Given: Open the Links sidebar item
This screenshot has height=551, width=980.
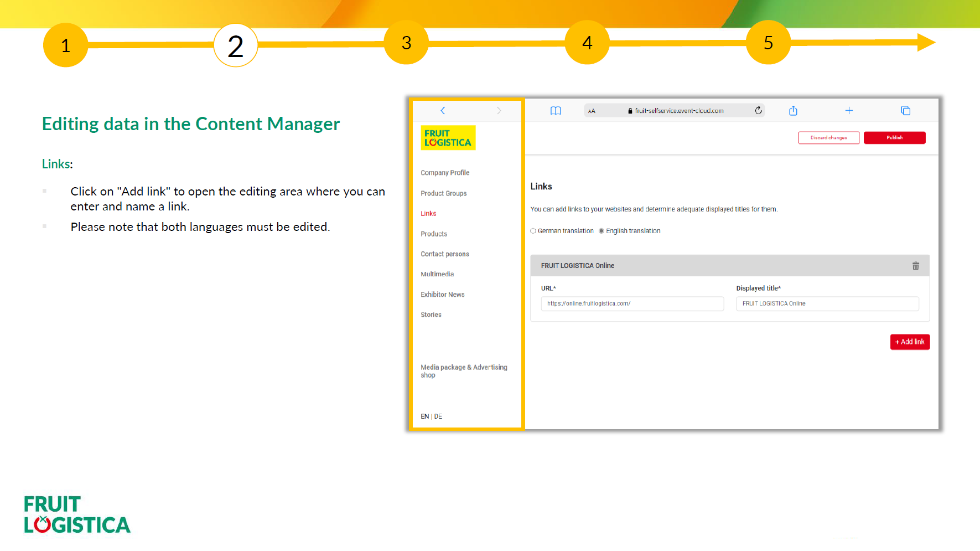Looking at the screenshot, I should pos(428,214).
